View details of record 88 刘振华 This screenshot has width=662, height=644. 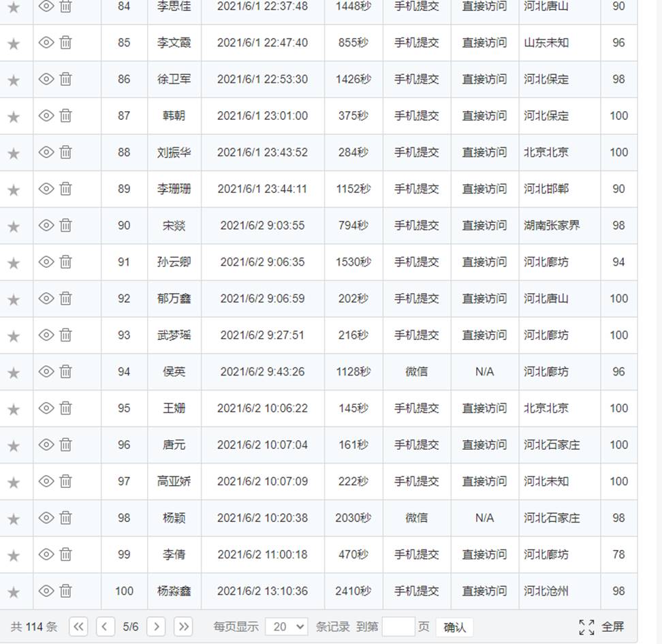pyautogui.click(x=46, y=152)
